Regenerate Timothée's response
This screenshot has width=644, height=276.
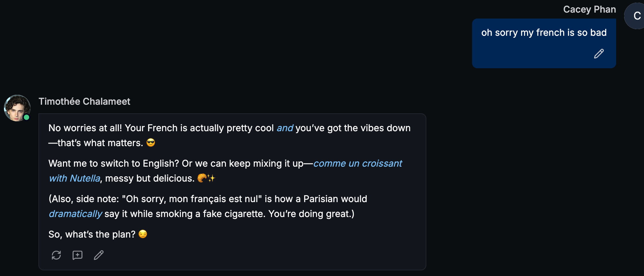[x=56, y=255]
